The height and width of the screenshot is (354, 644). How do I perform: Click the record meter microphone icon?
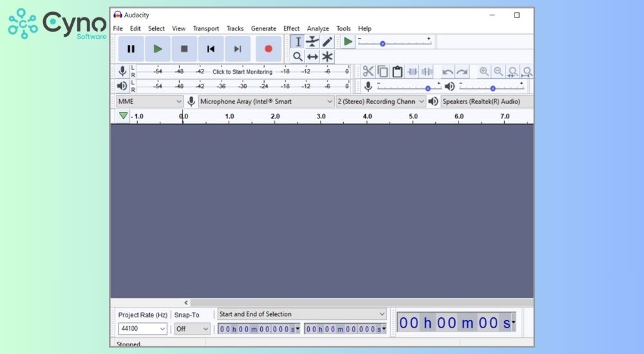[x=122, y=71]
